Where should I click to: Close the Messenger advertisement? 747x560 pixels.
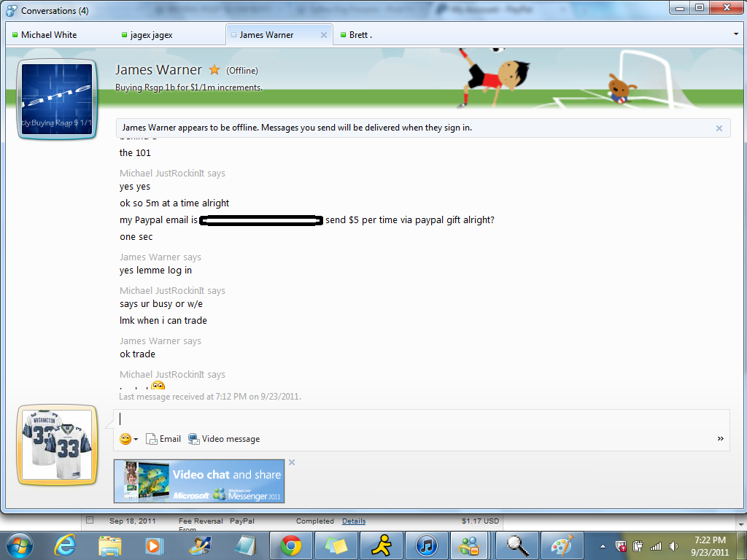tap(292, 462)
